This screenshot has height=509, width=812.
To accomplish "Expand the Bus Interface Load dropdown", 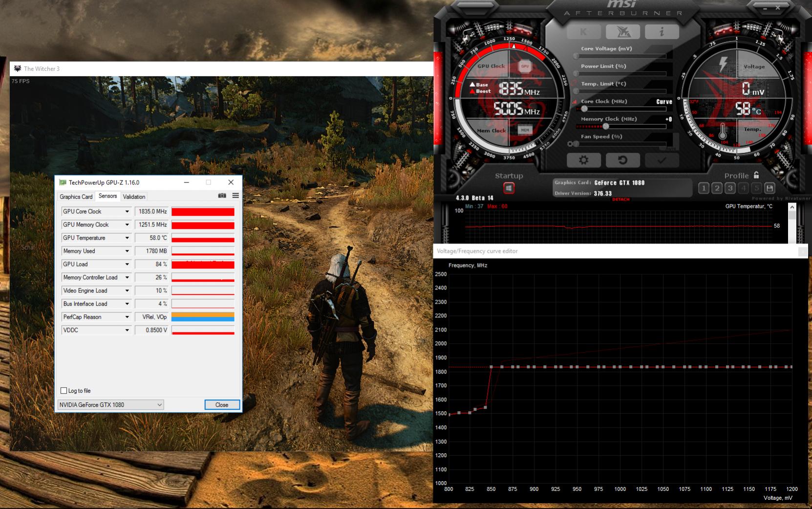I will pyautogui.click(x=127, y=304).
